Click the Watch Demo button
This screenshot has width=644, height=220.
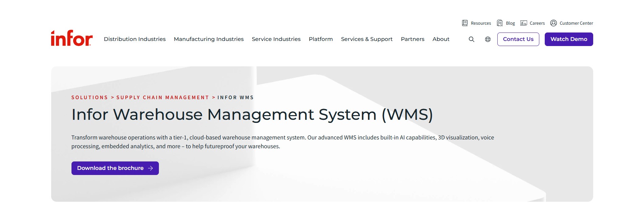(569, 39)
